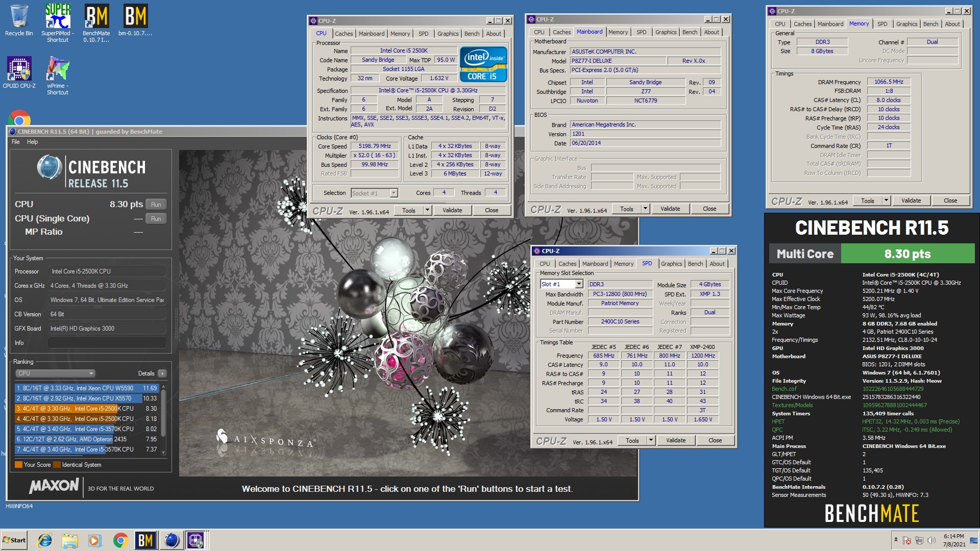Open the Help menu in Cinebench
Screen dimensions: 980x551
click(32, 142)
